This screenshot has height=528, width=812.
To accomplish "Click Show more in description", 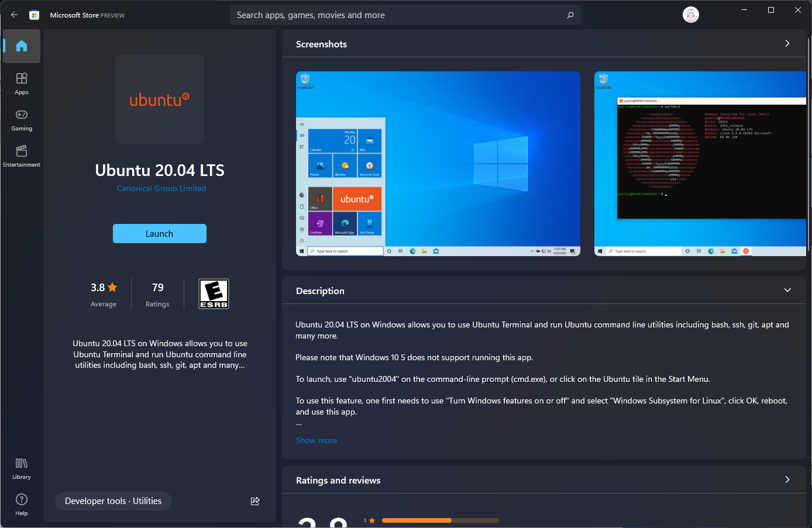I will coord(316,440).
